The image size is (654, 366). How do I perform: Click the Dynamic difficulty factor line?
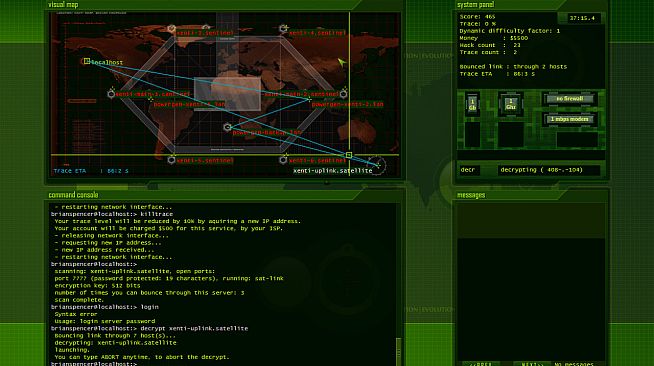point(510,31)
